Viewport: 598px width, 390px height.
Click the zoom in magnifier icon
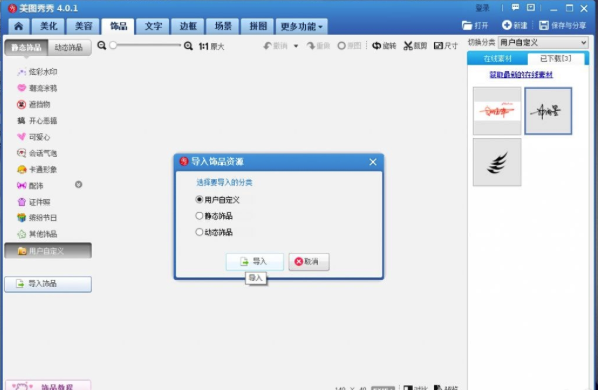click(x=188, y=46)
